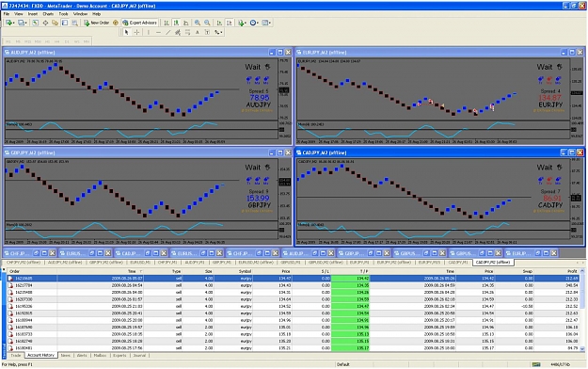Zoom out on the chart

click(x=207, y=23)
